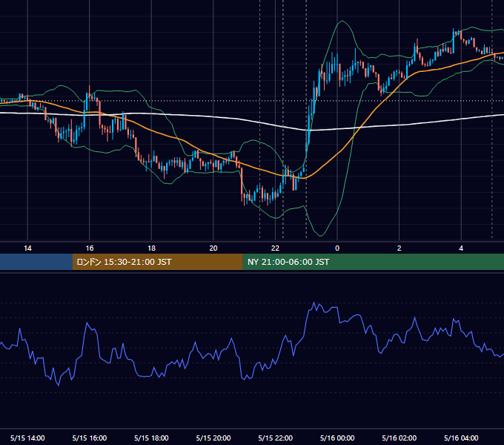Screen dimensions: 504x445
Task: Click the blue session band before ロンドン
Action: coord(36,262)
